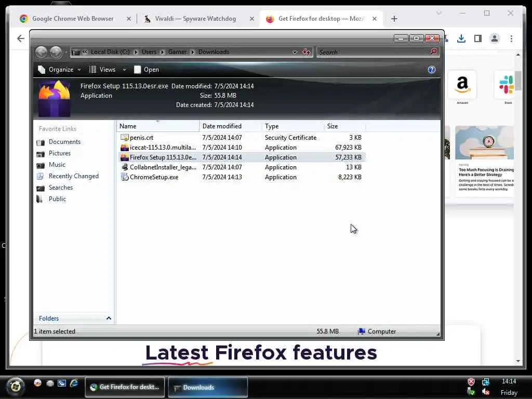Open Searches in Favorite Links
This screenshot has height=399, width=532.
pyautogui.click(x=61, y=187)
